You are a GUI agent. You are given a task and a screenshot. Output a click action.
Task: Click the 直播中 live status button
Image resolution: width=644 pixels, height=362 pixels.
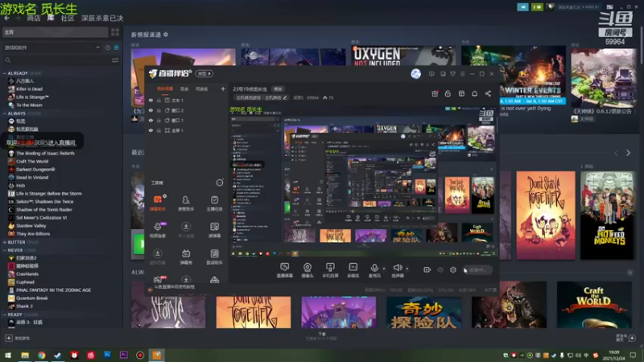tap(477, 270)
